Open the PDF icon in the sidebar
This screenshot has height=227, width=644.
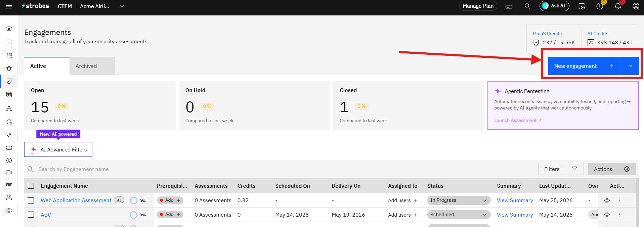tap(9, 185)
